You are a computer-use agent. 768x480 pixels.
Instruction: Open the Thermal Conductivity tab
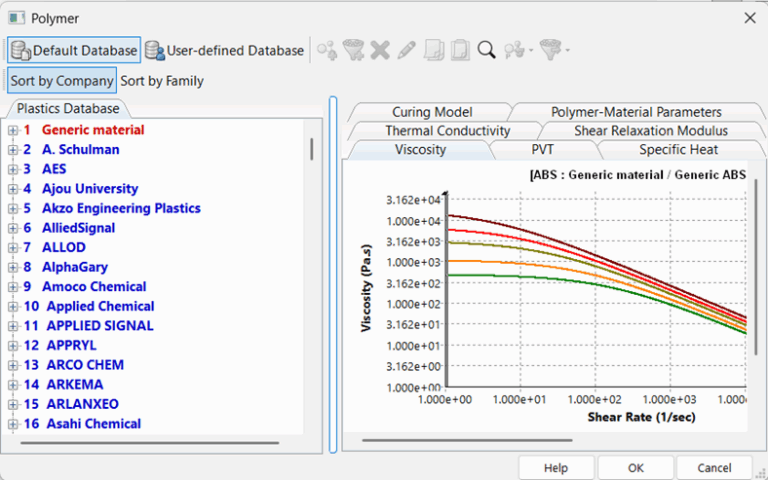(x=448, y=131)
